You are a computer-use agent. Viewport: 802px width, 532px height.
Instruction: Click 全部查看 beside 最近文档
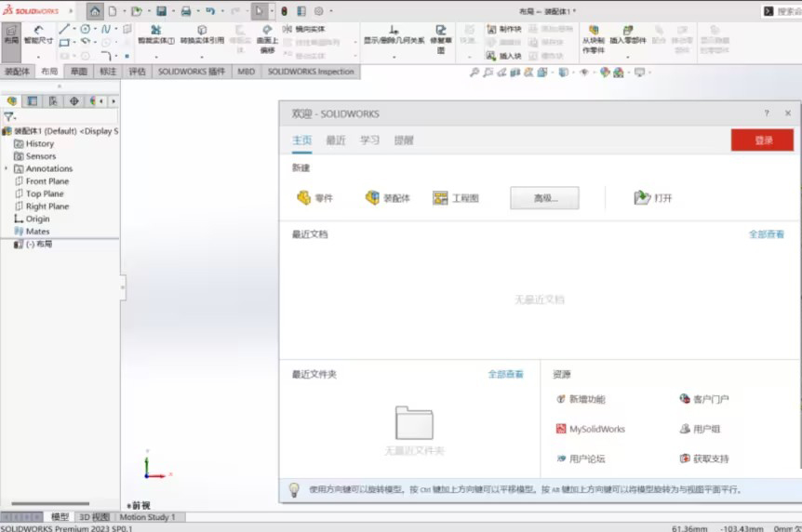(767, 234)
